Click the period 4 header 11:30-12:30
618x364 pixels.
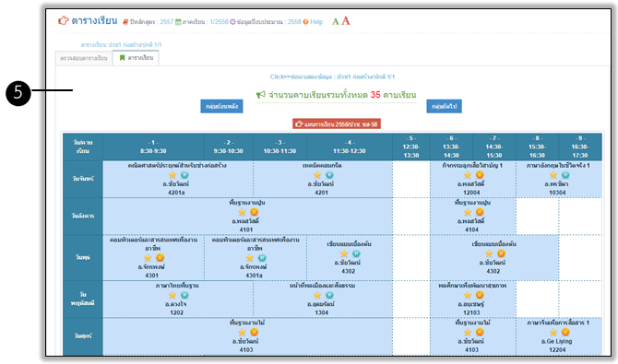tap(350, 147)
